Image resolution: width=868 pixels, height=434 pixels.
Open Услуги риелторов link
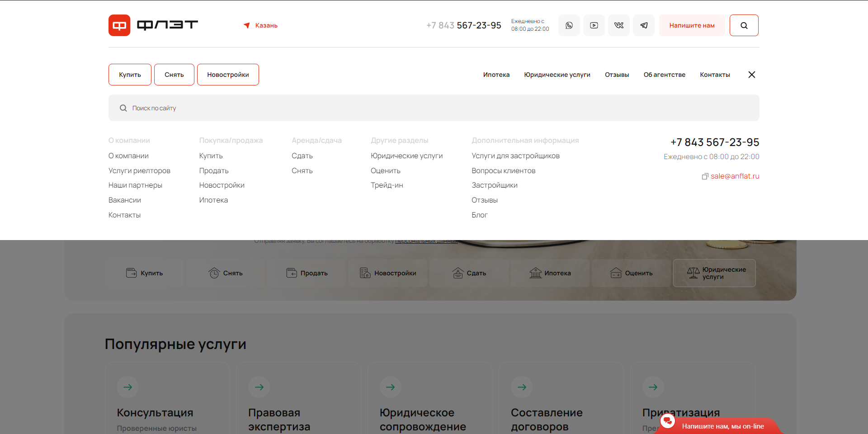click(139, 171)
